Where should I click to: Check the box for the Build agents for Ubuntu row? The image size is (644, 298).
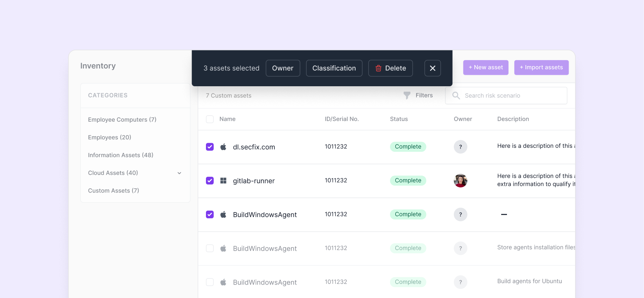[210, 282]
